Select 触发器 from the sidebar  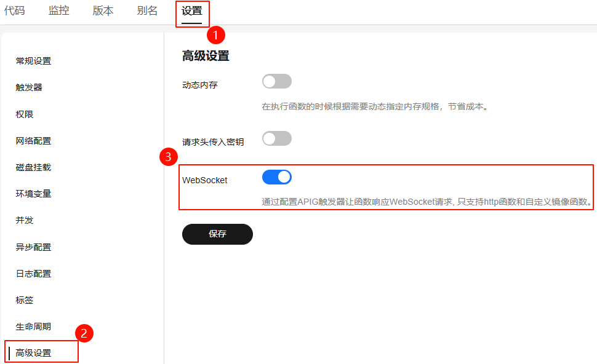coord(29,87)
